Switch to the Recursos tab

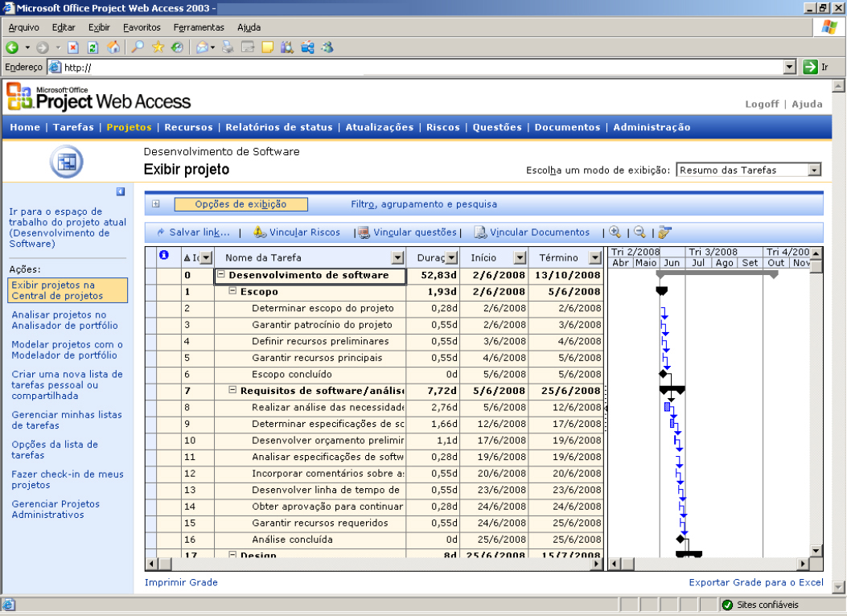188,127
